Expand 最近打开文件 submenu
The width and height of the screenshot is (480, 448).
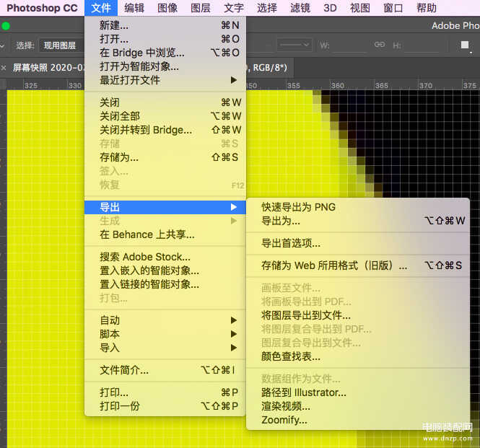(x=165, y=80)
